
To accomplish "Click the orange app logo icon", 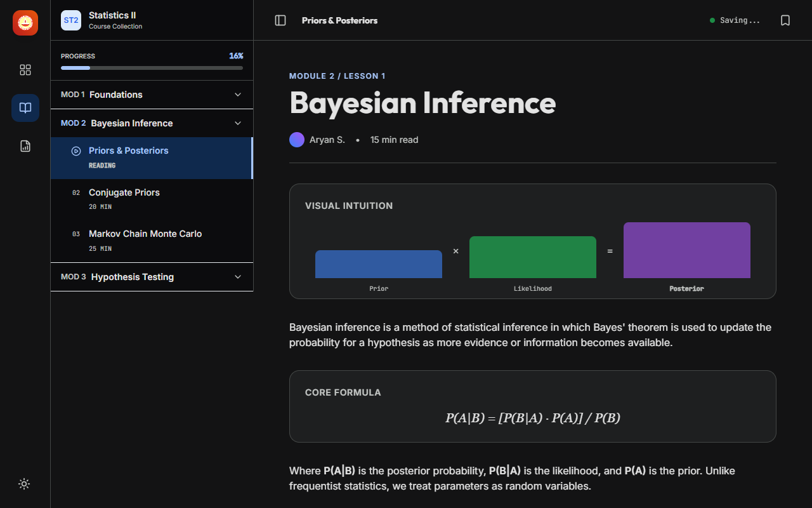I will [25, 23].
